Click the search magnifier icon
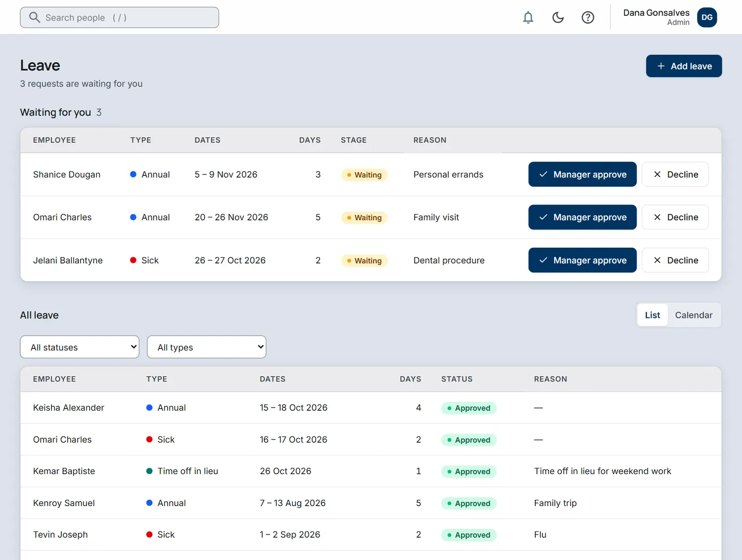This screenshot has width=742, height=560. tap(34, 17)
